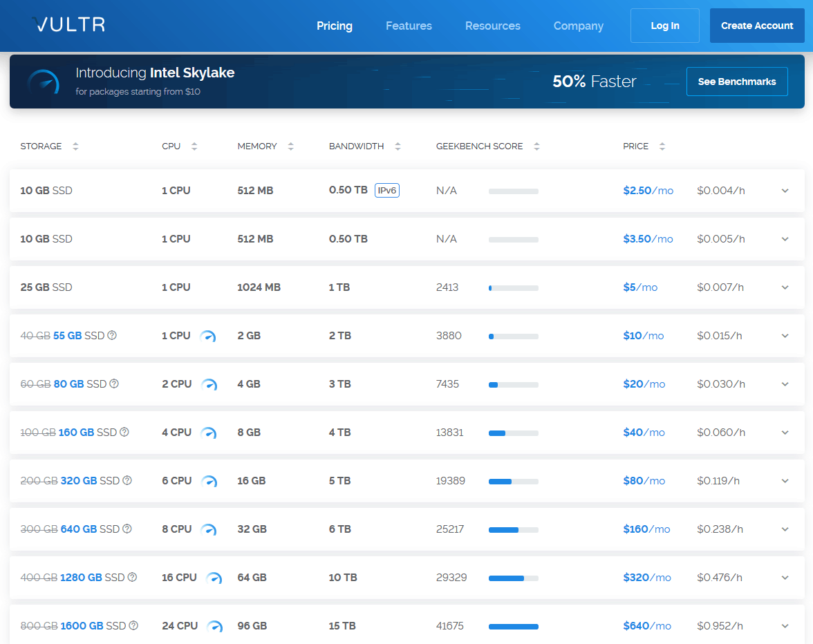The image size is (813, 644).
Task: Click the BANDWIDTH column header
Action: 356,146
